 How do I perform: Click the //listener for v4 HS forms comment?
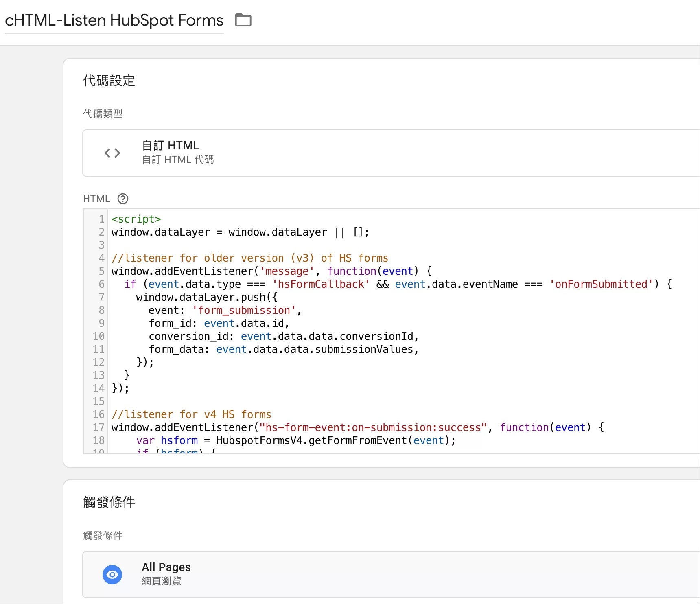[x=191, y=414]
